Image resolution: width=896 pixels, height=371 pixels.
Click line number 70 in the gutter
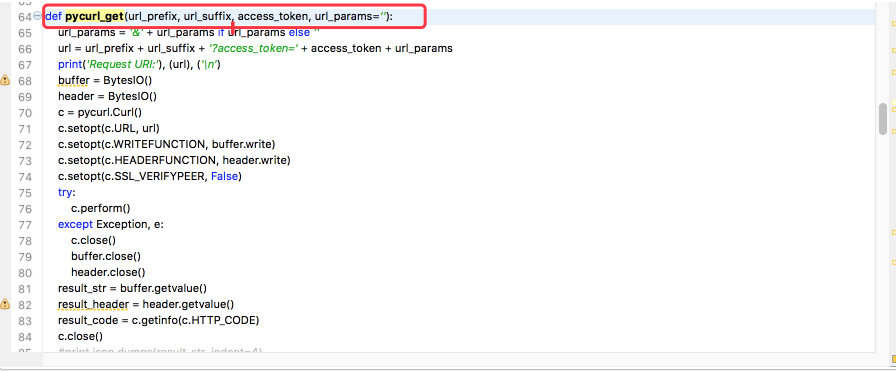[25, 113]
